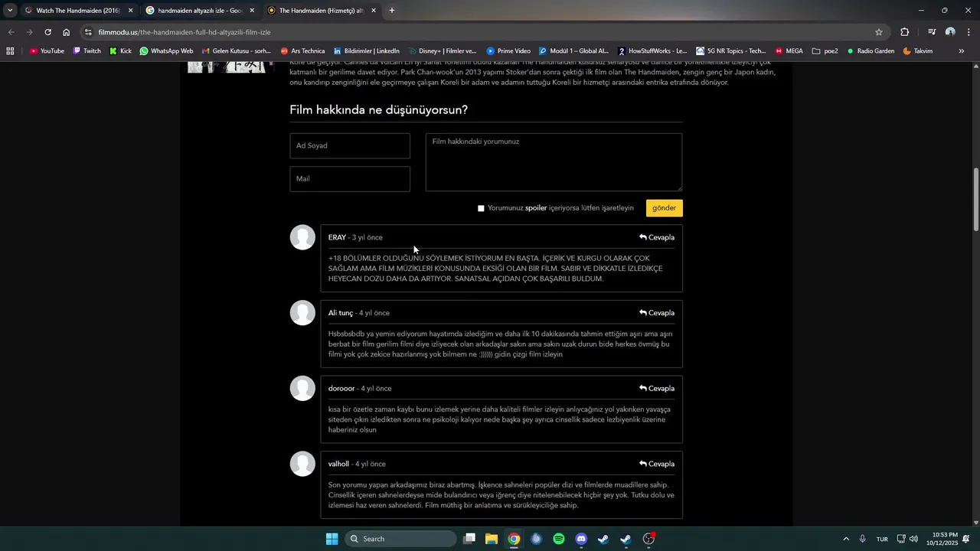Click the film comment text area
Screen dimensions: 980x551
point(554,162)
